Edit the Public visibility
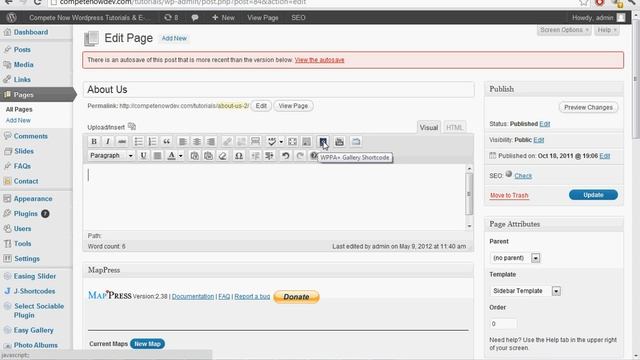 538,140
